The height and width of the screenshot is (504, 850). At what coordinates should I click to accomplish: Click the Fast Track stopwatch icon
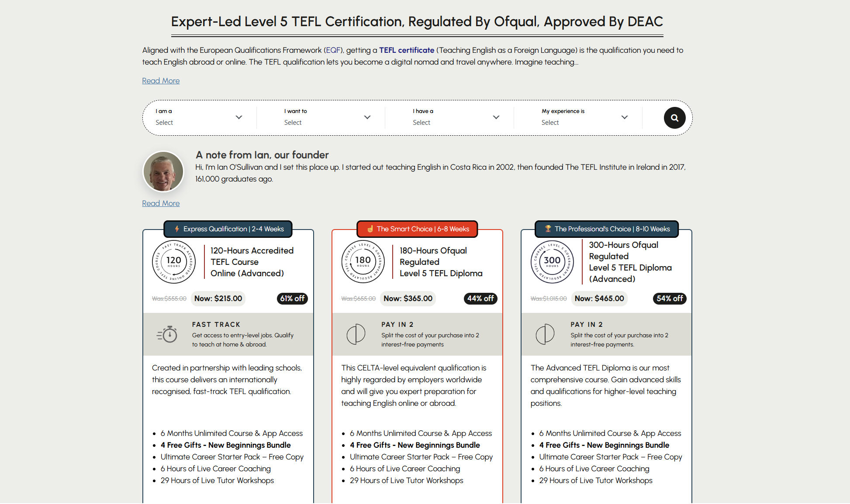pos(167,334)
